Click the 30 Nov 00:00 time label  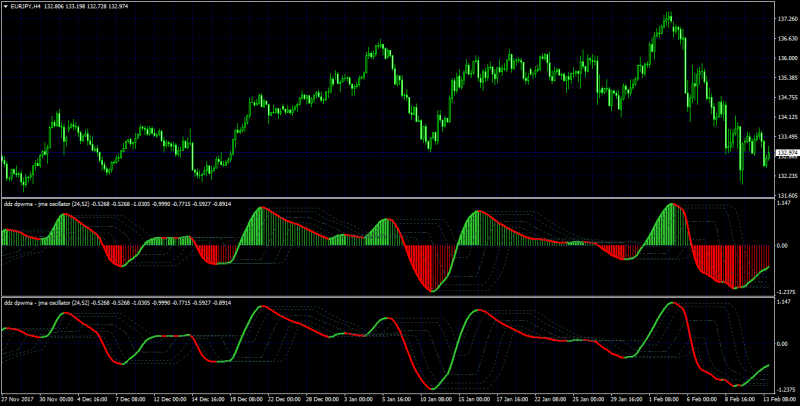tap(55, 400)
